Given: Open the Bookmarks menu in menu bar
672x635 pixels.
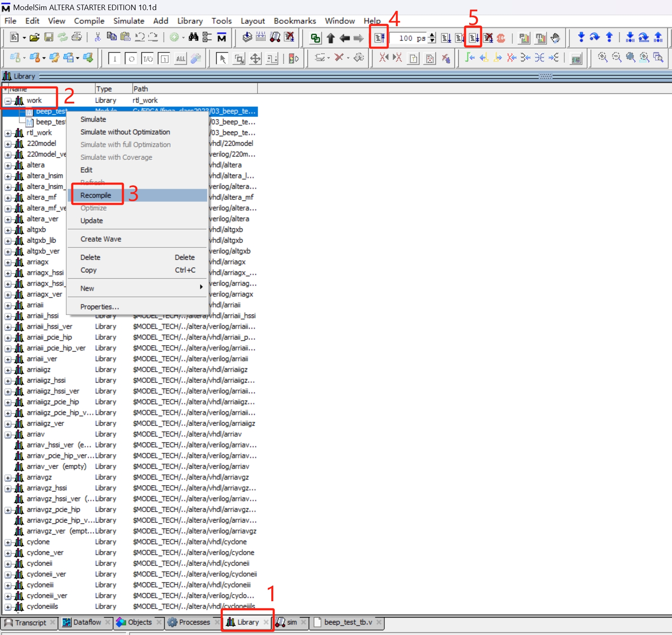Looking at the screenshot, I should (x=295, y=21).
